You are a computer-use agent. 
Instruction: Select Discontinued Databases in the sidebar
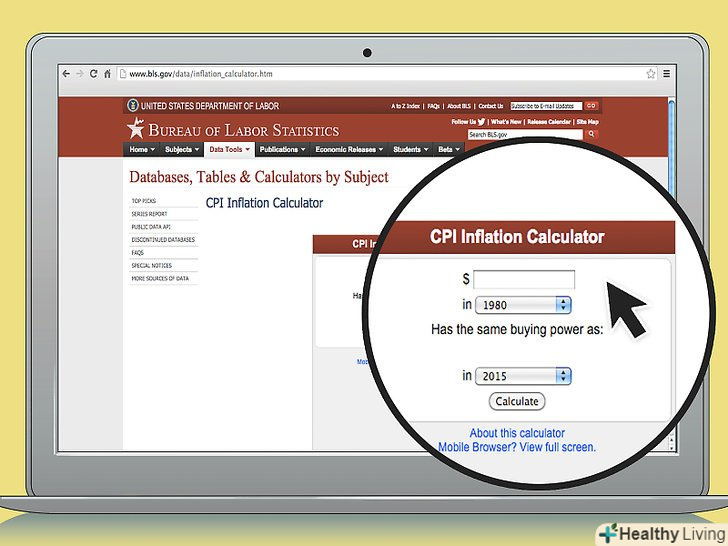click(x=163, y=240)
